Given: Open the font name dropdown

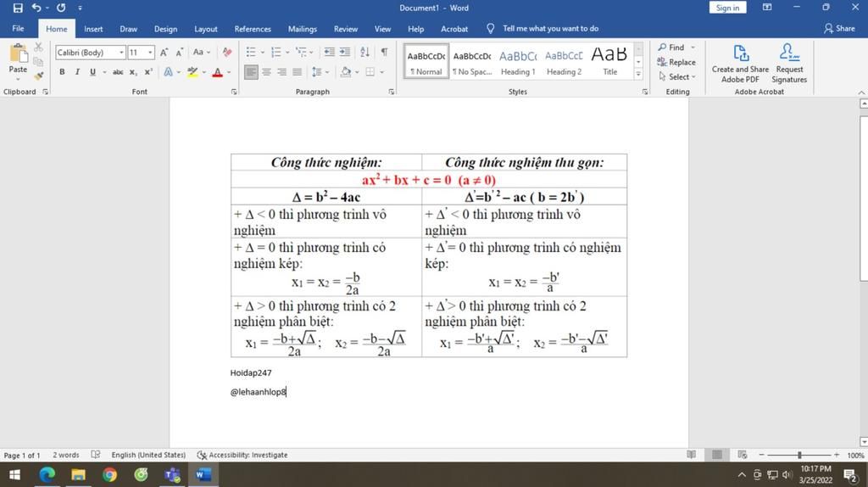Looking at the screenshot, I should coord(121,52).
